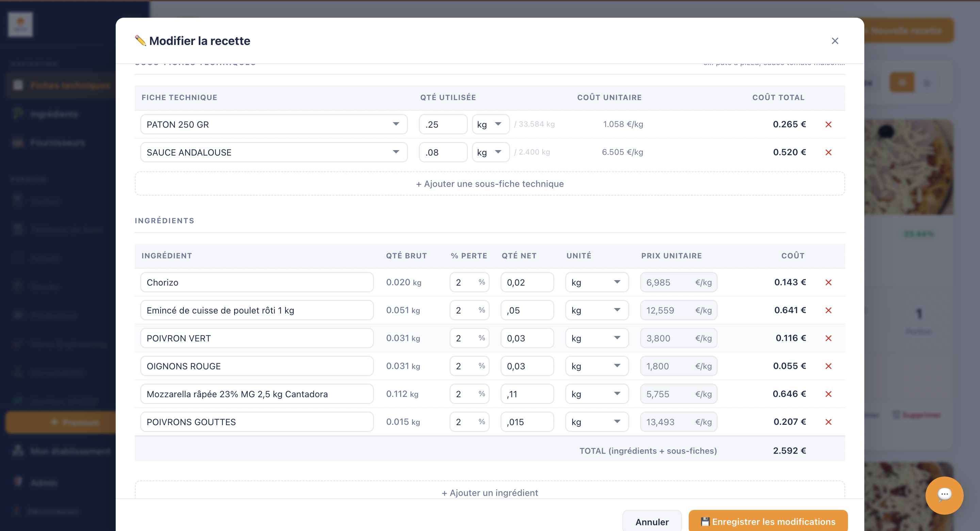Click the 0.020 kg Chorizo gross quantity
Image resolution: width=980 pixels, height=531 pixels.
pyautogui.click(x=404, y=283)
